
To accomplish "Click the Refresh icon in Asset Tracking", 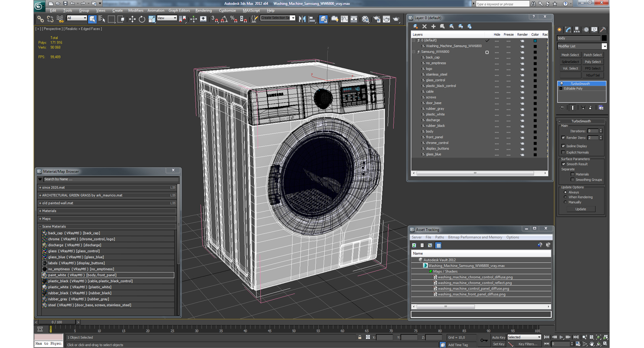I will point(414,246).
